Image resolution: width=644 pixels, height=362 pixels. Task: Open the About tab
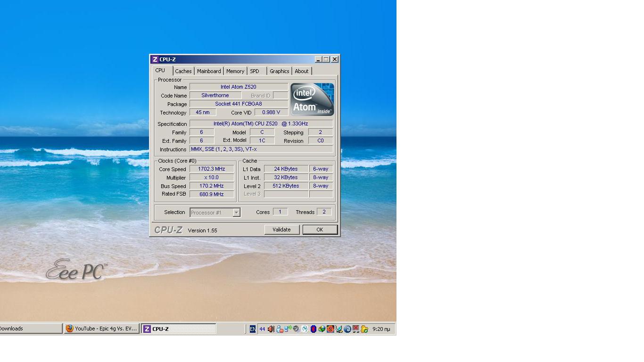pos(302,71)
